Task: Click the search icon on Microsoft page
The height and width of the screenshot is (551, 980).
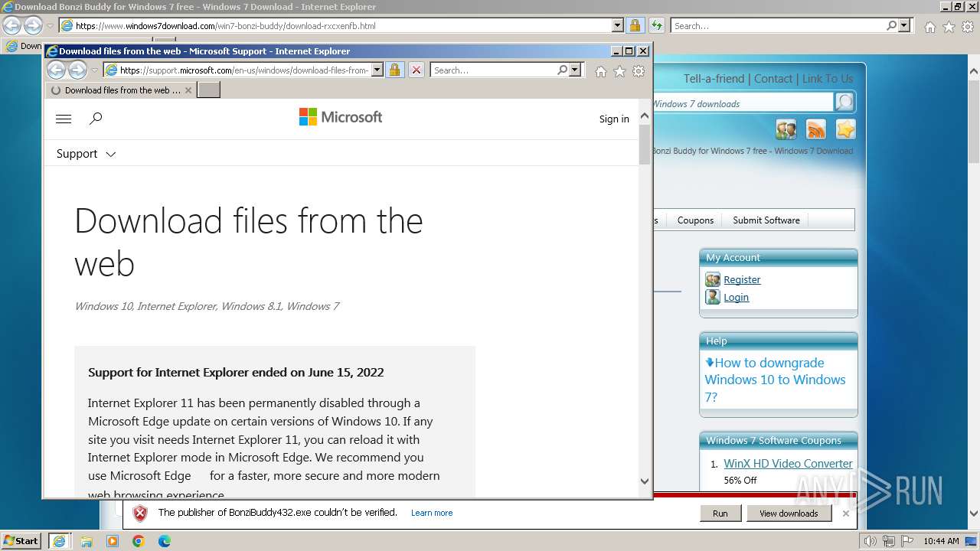Action: [96, 119]
